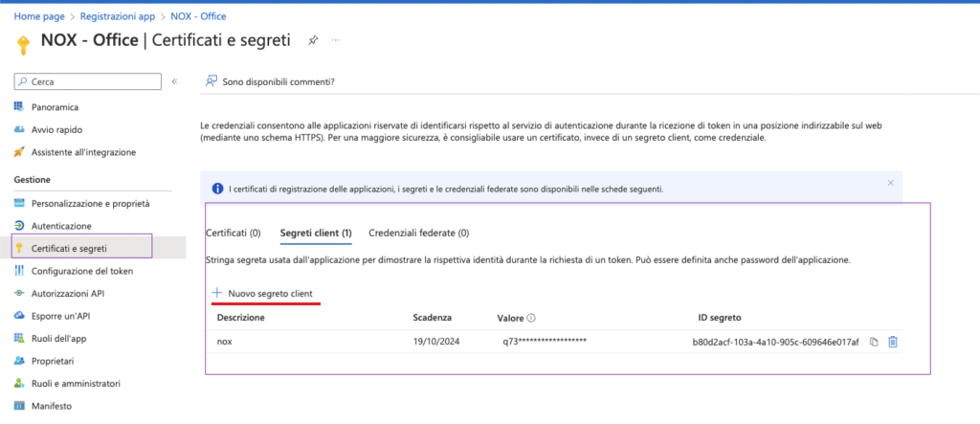
Task: Select the Segreti client (1) tab
Action: point(316,234)
